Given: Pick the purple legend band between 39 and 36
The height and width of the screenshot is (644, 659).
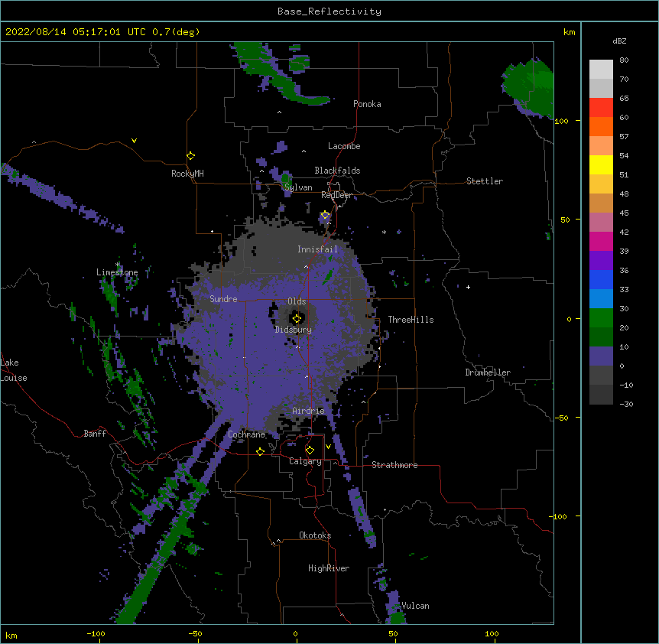Looking at the screenshot, I should pyautogui.click(x=601, y=260).
